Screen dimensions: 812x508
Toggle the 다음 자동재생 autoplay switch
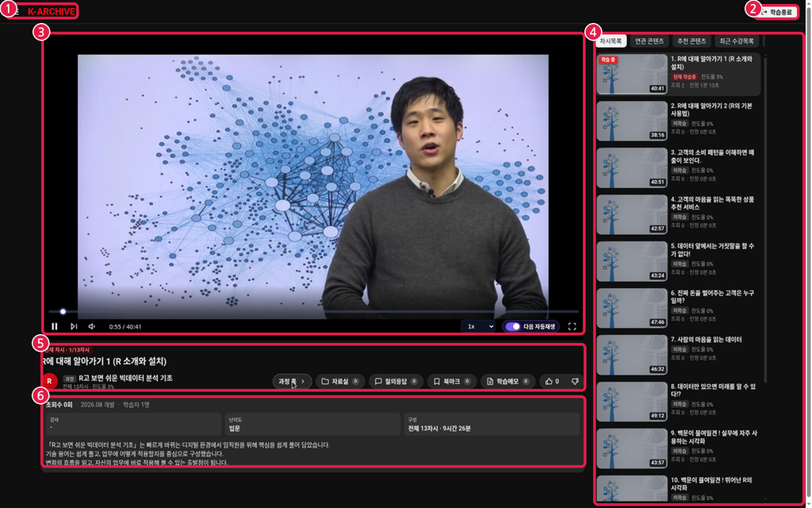pos(513,326)
